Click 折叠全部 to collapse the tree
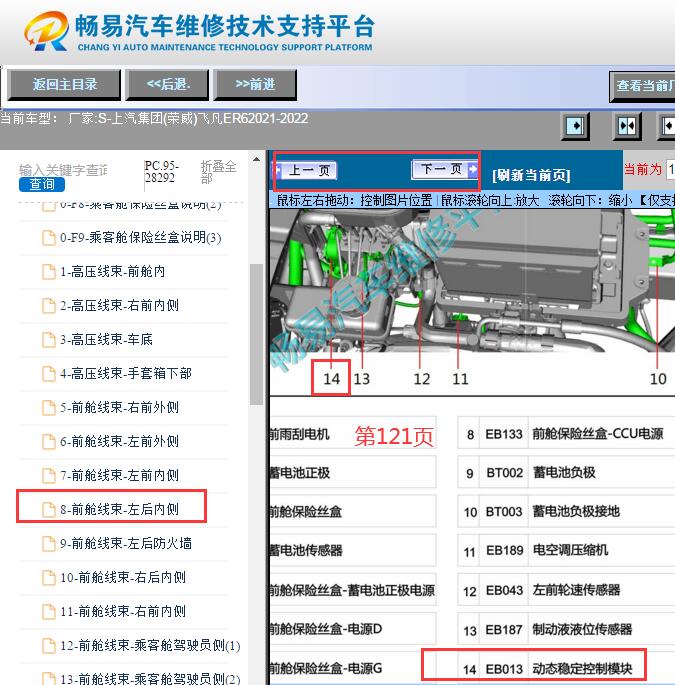 pyautogui.click(x=218, y=172)
